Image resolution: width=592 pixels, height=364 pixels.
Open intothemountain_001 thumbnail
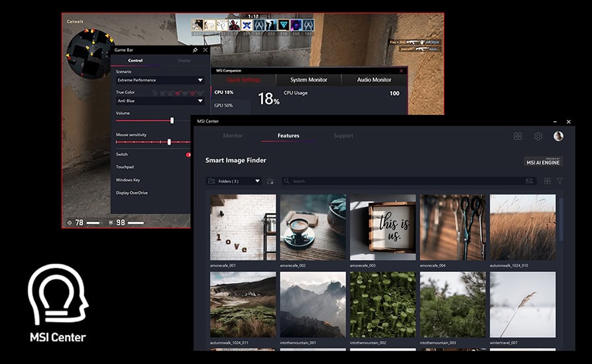[313, 305]
